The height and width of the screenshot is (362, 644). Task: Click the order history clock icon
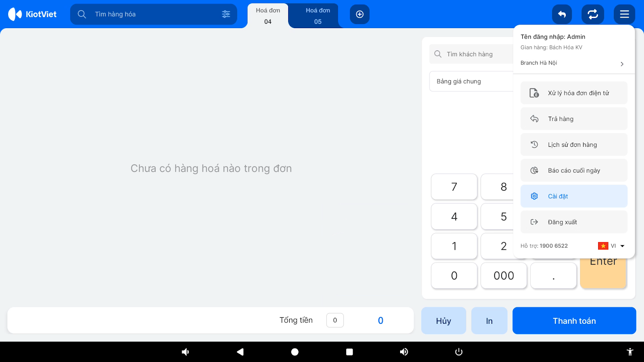pyautogui.click(x=534, y=144)
